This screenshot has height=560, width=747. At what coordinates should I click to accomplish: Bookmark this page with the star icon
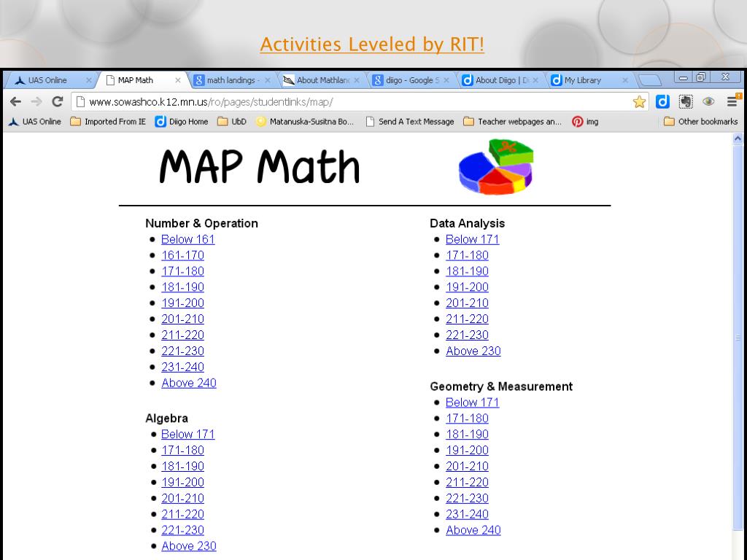(x=639, y=101)
